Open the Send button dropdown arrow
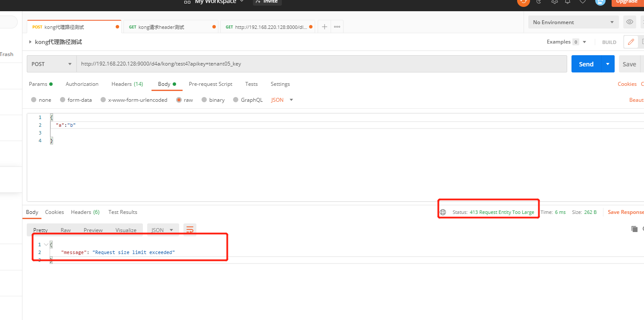 coord(608,64)
